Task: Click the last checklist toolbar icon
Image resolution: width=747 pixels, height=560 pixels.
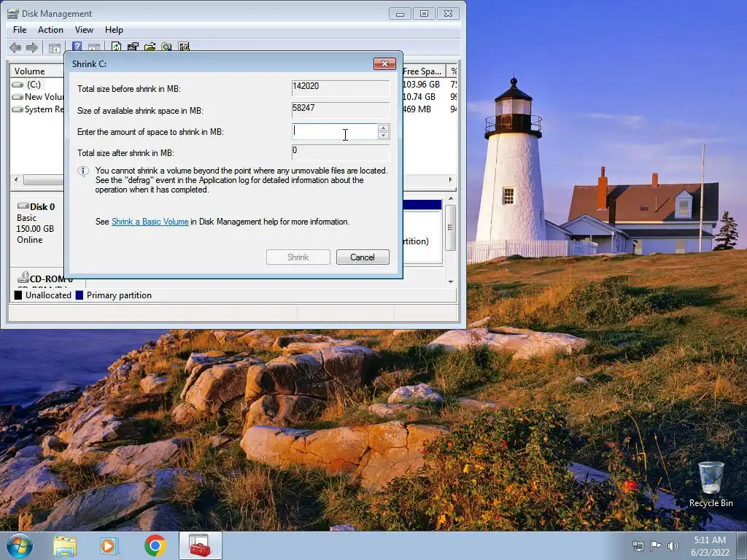Action: pyautogui.click(x=184, y=47)
